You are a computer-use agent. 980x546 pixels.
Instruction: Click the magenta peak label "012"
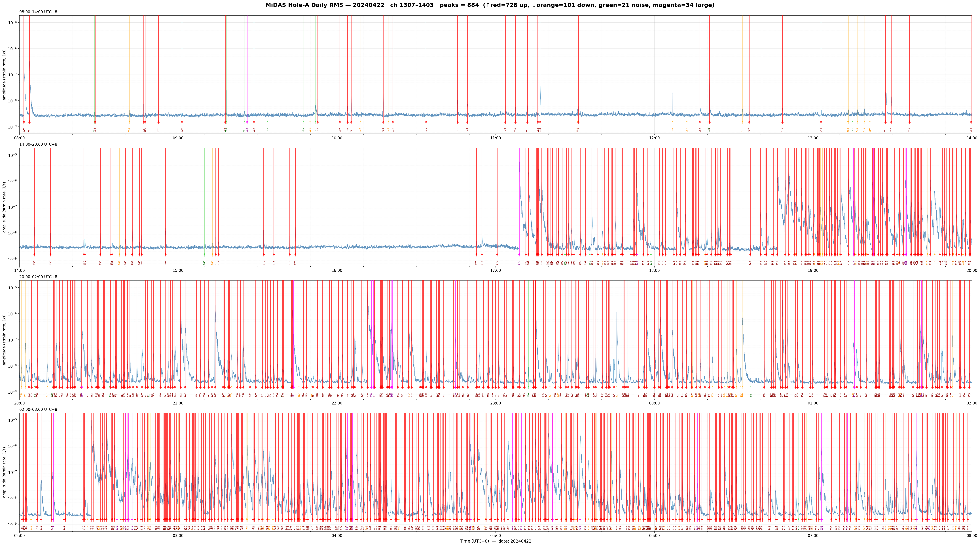click(x=247, y=130)
